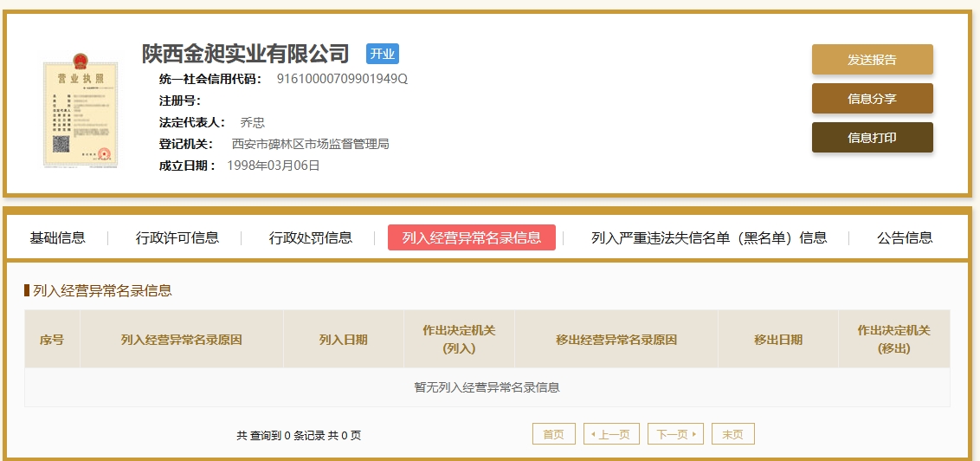Go to the previous page 上一页
This screenshot has height=461, width=980.
click(x=610, y=434)
